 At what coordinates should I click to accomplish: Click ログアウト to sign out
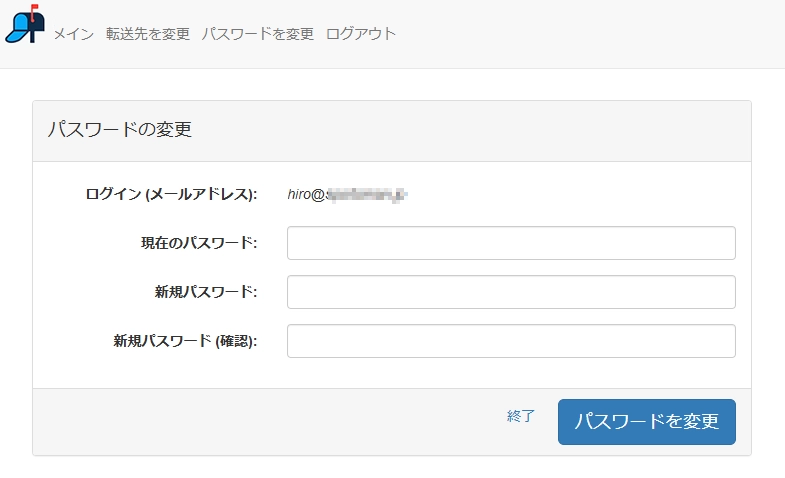(360, 34)
